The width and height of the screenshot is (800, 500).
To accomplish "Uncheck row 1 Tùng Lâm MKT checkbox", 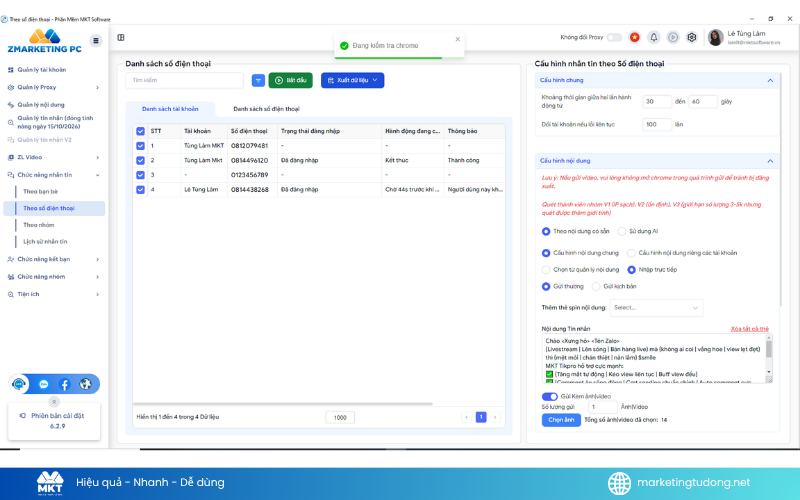I will pos(140,146).
